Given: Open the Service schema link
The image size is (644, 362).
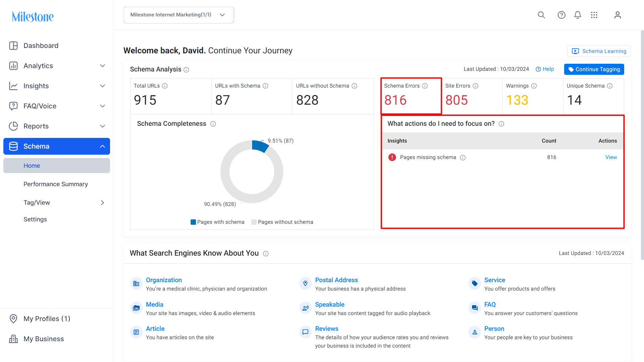Looking at the screenshot, I should coord(495,280).
